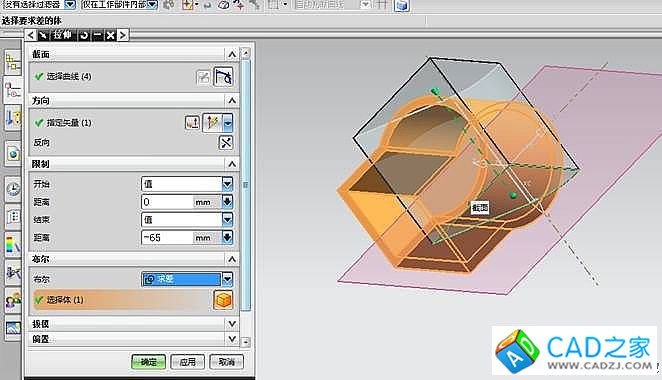The height and width of the screenshot is (380, 662).
Task: Click the 确定 button
Action: 148,362
